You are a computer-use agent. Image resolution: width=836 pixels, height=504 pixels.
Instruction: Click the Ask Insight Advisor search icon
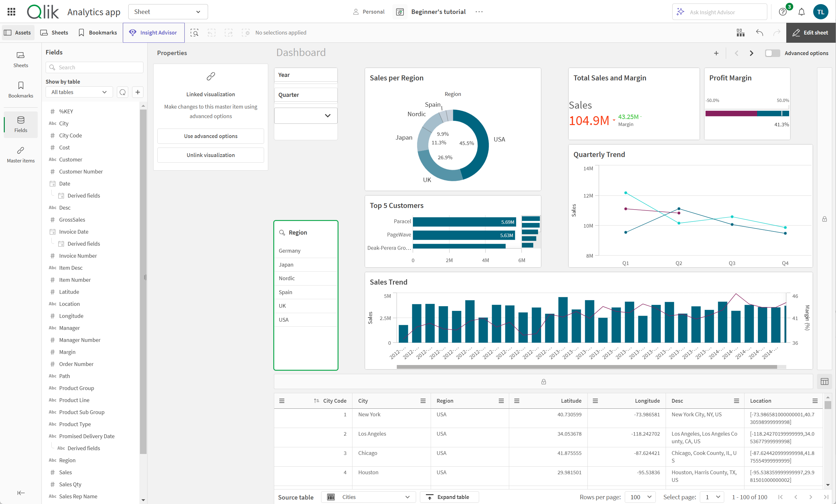pos(681,12)
